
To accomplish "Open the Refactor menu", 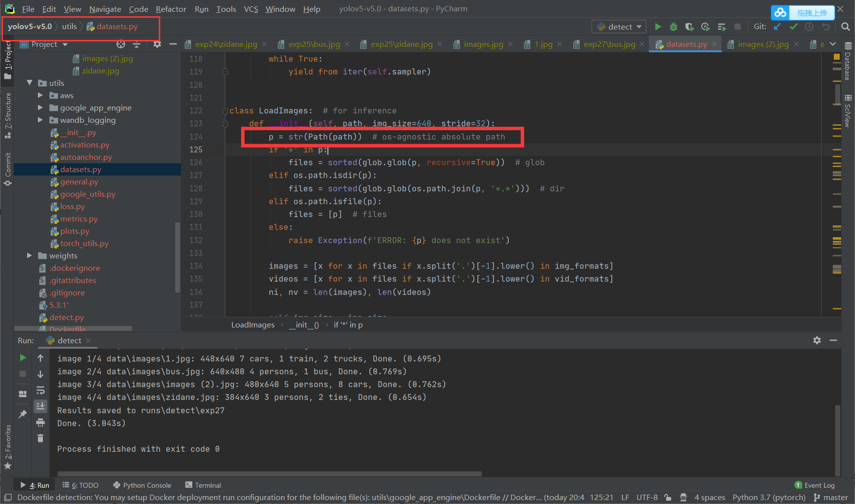I will point(171,9).
